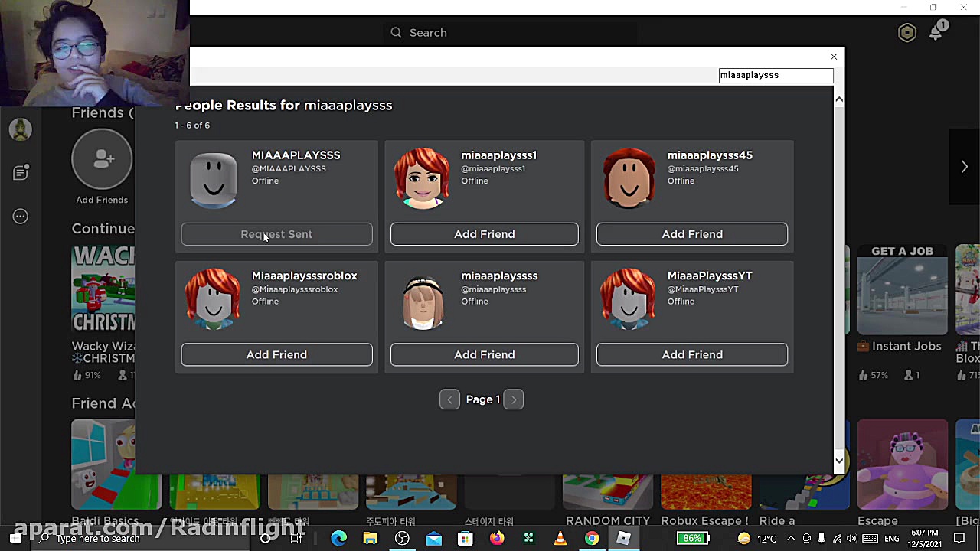Add miaaaplaysss1 as a friend
Viewport: 980px width, 551px height.
485,234
